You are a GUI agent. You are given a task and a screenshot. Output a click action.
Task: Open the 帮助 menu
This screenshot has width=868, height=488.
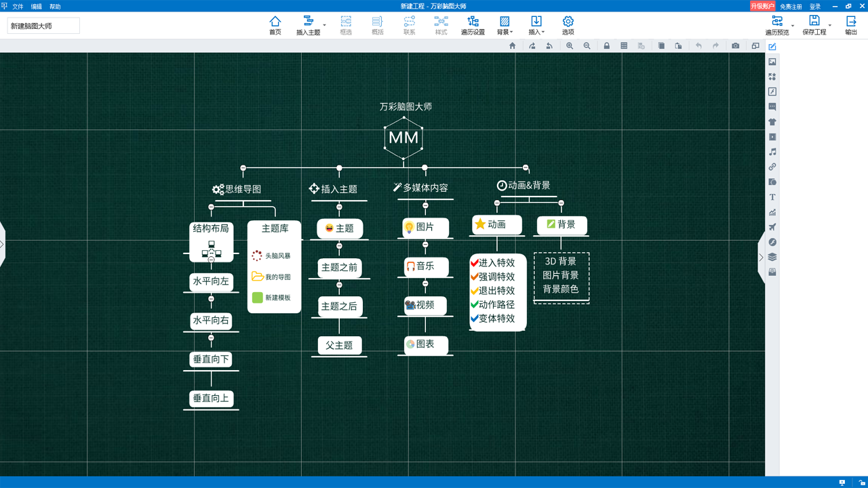click(x=55, y=7)
